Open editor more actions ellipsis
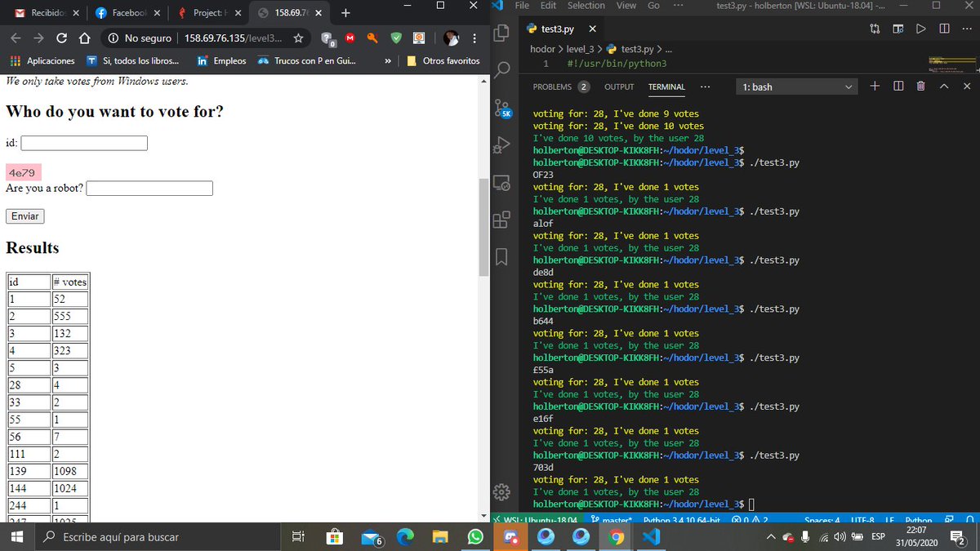Viewport: 980px width, 551px height. tap(967, 29)
